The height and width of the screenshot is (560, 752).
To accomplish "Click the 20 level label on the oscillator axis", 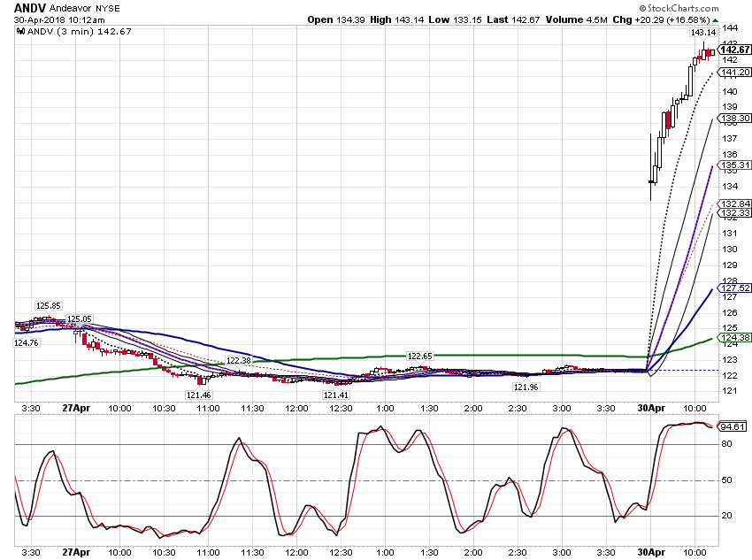I will tap(727, 516).
